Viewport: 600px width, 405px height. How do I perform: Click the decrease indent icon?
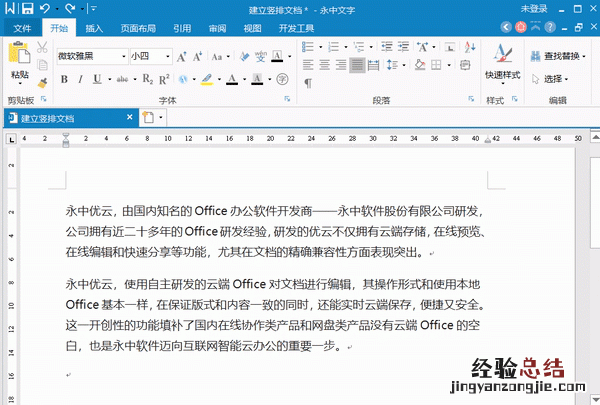point(387,47)
